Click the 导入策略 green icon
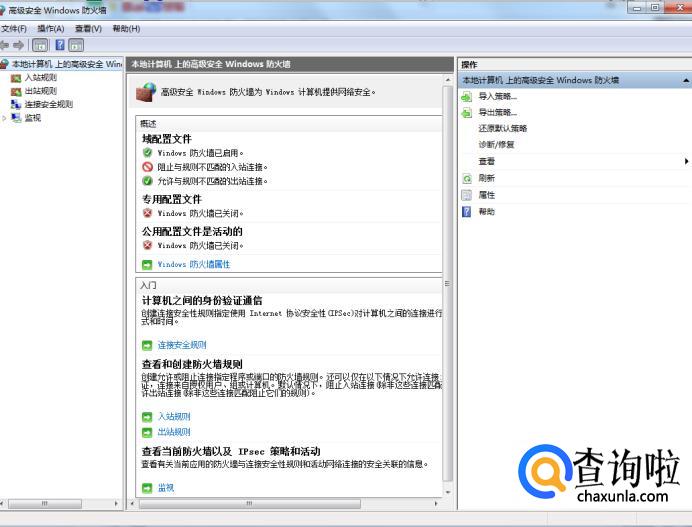Screen dimensions: 692x527 coord(466,97)
